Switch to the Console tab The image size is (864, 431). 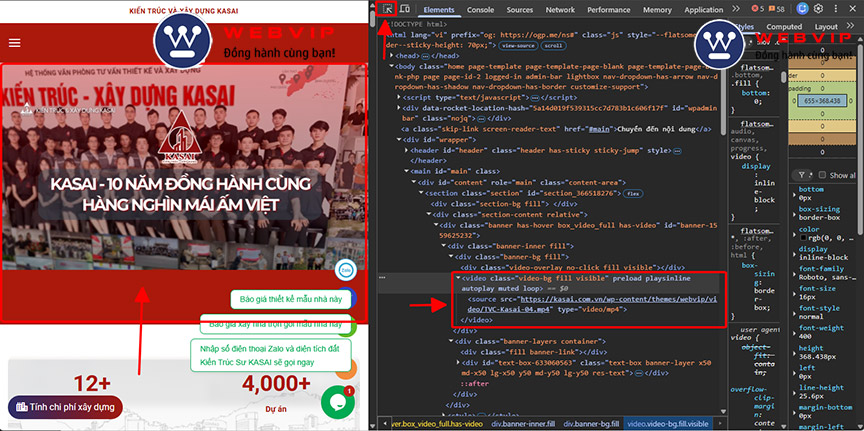(x=480, y=9)
